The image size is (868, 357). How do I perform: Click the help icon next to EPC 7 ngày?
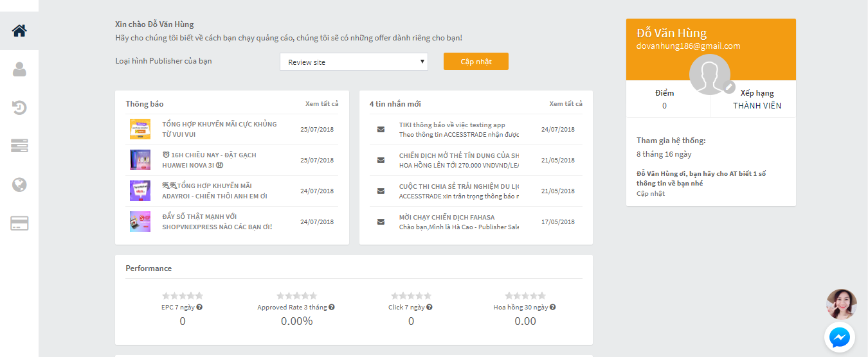199,307
